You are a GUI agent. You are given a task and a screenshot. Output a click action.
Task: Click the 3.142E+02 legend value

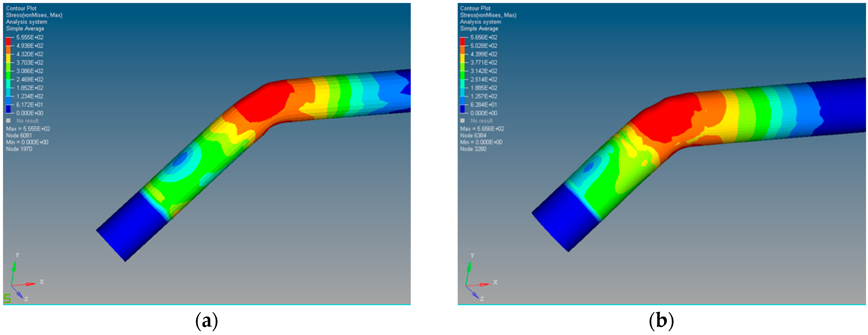[483, 71]
